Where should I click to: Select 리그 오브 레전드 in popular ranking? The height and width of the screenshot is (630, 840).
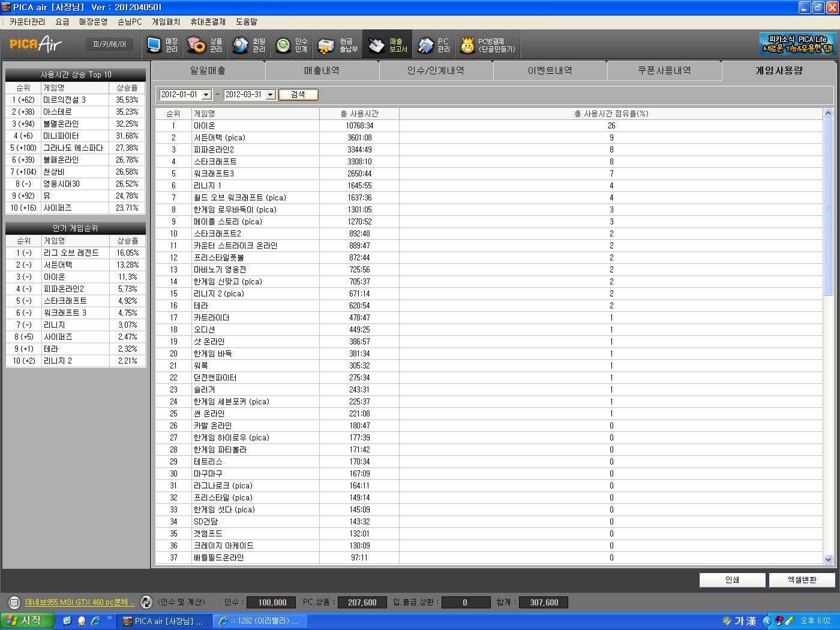pyautogui.click(x=76, y=253)
